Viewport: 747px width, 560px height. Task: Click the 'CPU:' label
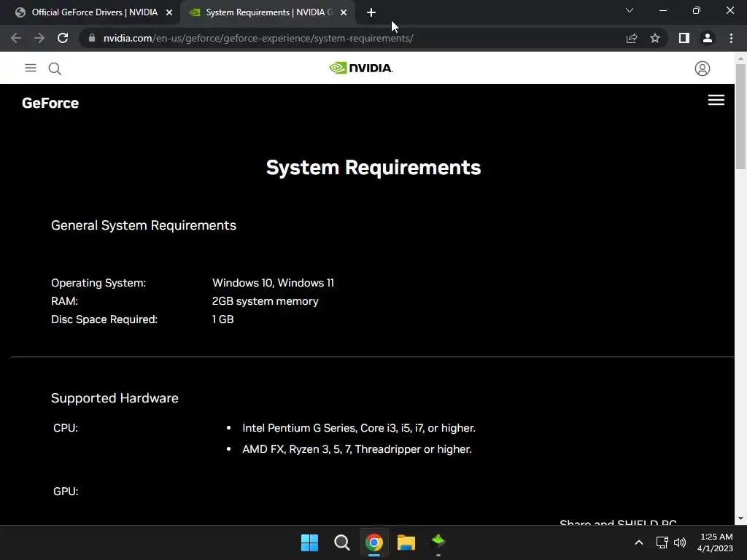[x=66, y=428]
